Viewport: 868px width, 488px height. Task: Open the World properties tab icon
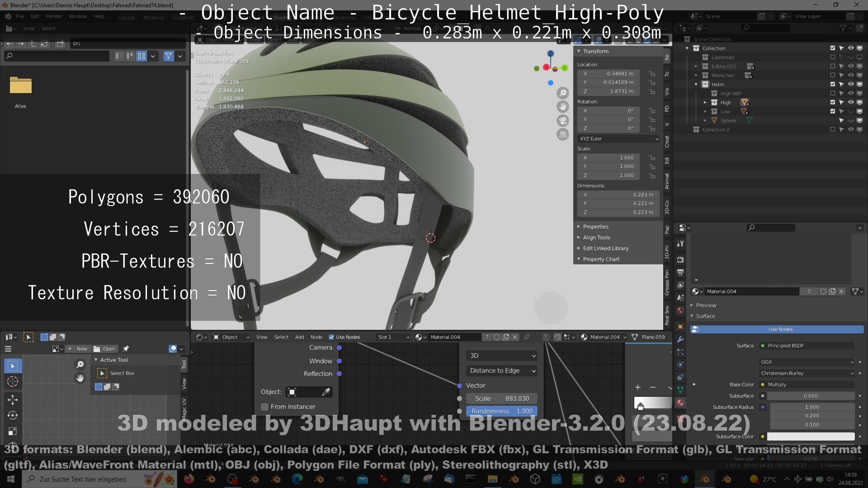(680, 310)
